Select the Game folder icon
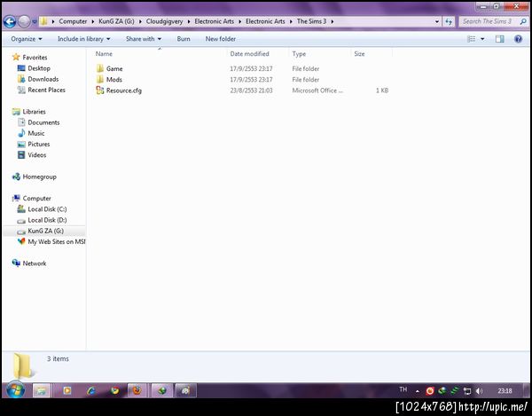532x416 pixels. (x=99, y=68)
